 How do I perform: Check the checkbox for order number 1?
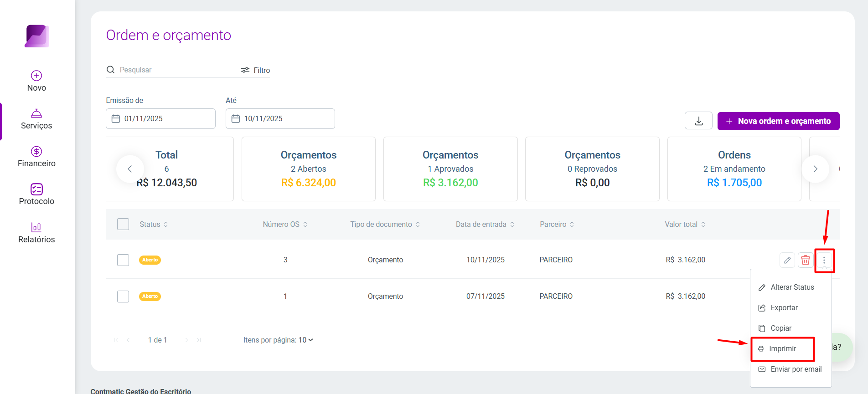tap(123, 297)
